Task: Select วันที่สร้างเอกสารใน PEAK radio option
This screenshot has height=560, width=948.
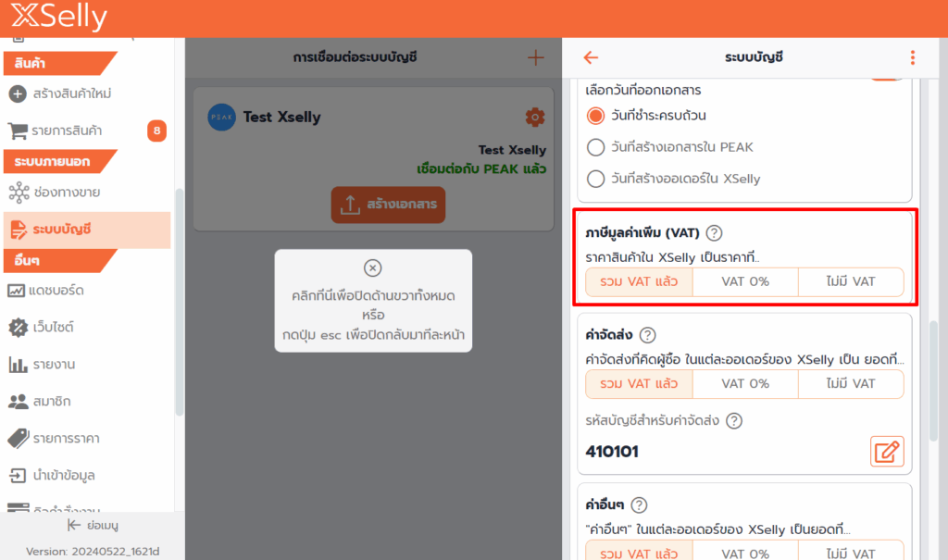Action: pyautogui.click(x=596, y=147)
